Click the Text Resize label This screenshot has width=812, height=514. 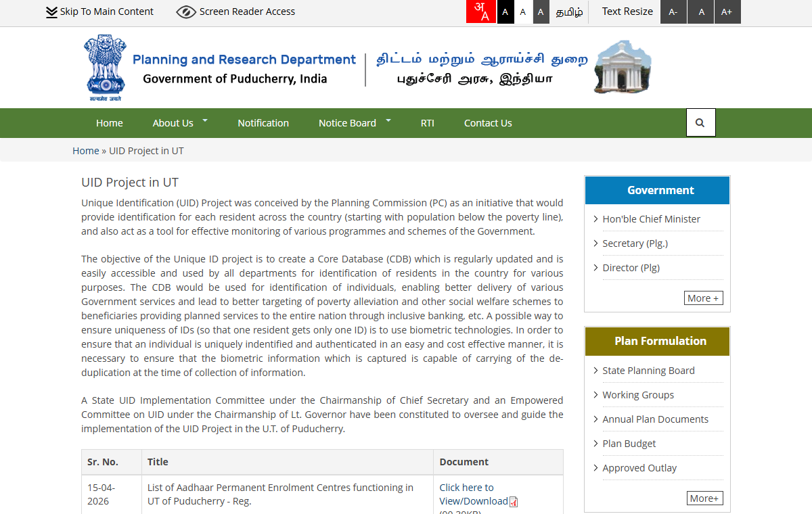coord(627,11)
